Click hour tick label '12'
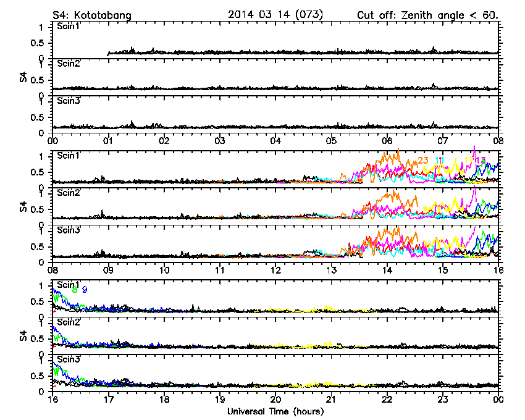The height and width of the screenshot is (420, 525). (x=275, y=270)
